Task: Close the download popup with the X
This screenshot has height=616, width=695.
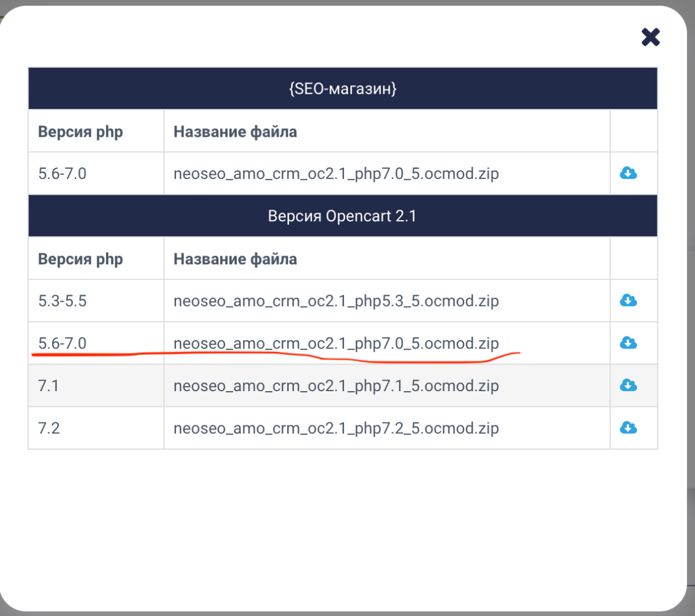Action: tap(650, 37)
